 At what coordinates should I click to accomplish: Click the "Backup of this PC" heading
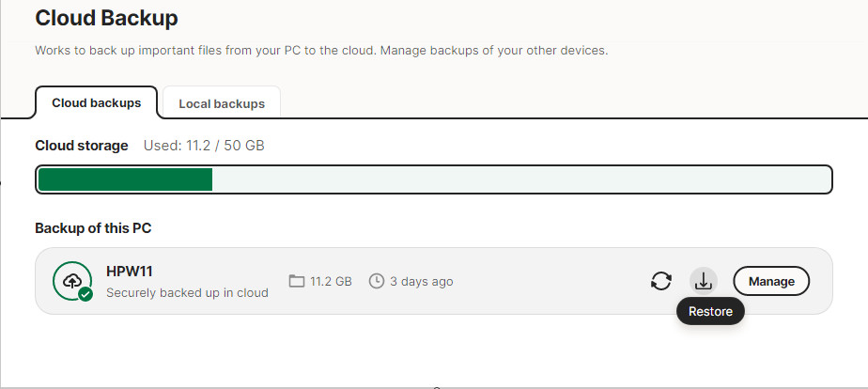click(x=93, y=228)
